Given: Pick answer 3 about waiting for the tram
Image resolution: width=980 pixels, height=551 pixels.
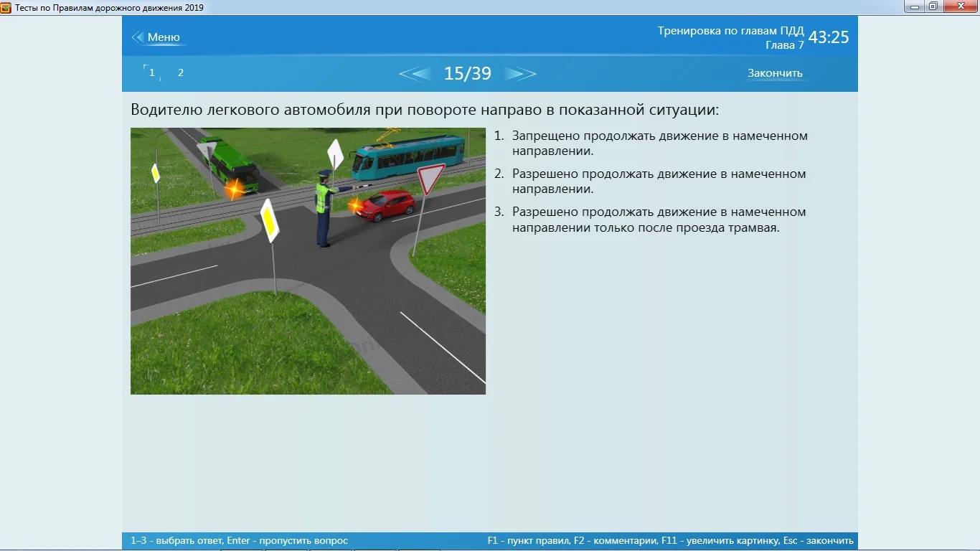Looking at the screenshot, I should 659,220.
